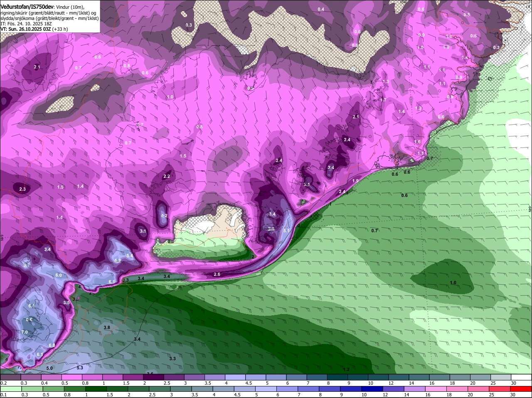Click the white 1.0 value in the pink area

170,97
